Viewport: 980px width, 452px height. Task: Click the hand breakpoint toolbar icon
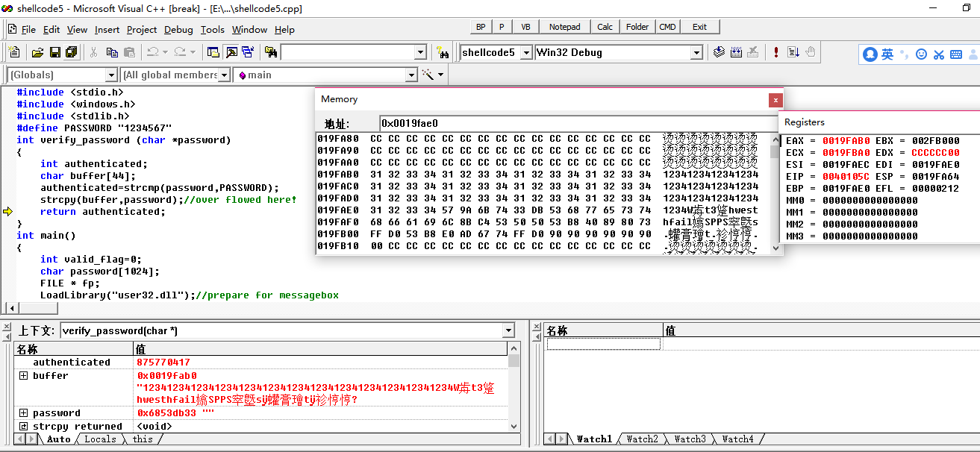[x=811, y=52]
